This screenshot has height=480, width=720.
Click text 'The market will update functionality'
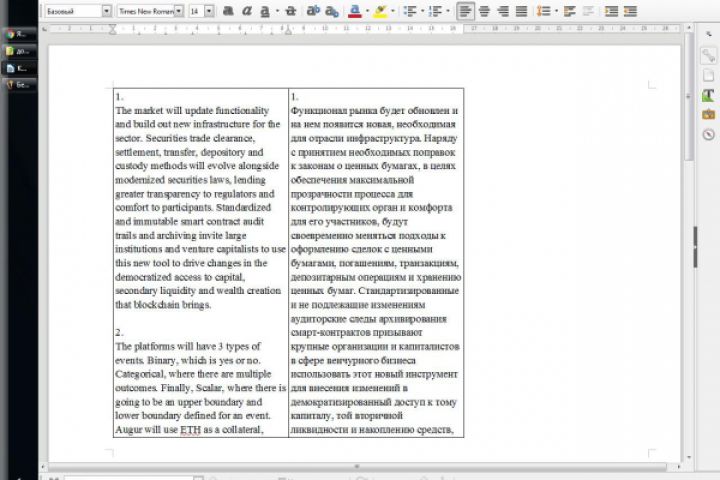coord(192,111)
